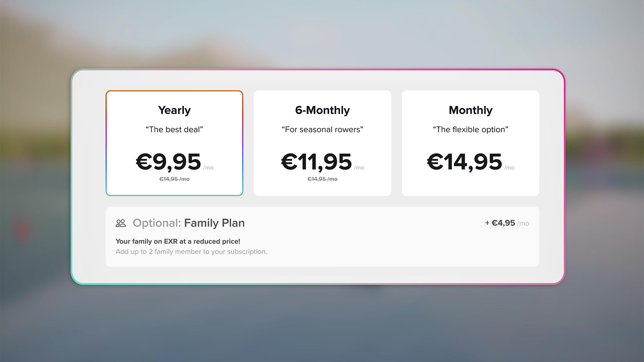Click the 6-Monthly plan heading
This screenshot has height=362, width=644.
(x=322, y=110)
